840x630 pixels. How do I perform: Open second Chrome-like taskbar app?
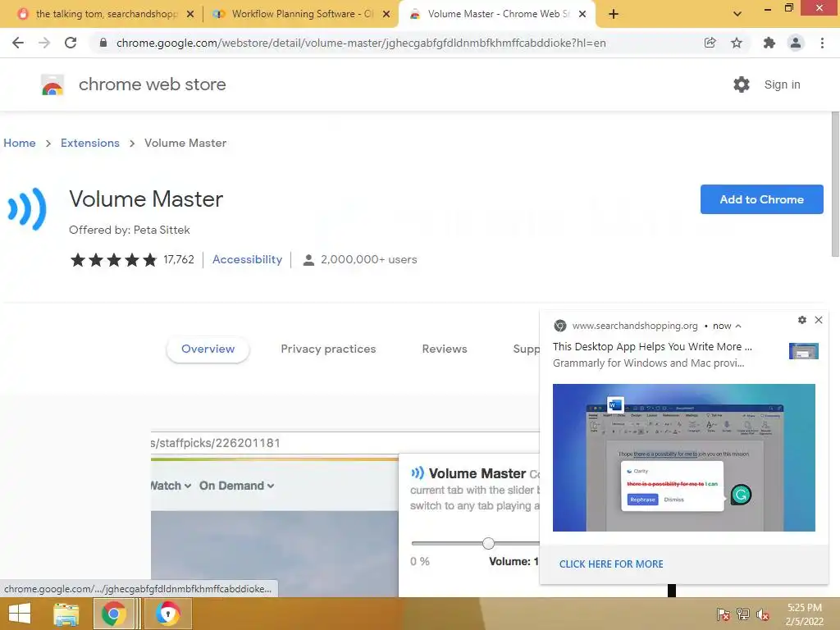coord(167,614)
